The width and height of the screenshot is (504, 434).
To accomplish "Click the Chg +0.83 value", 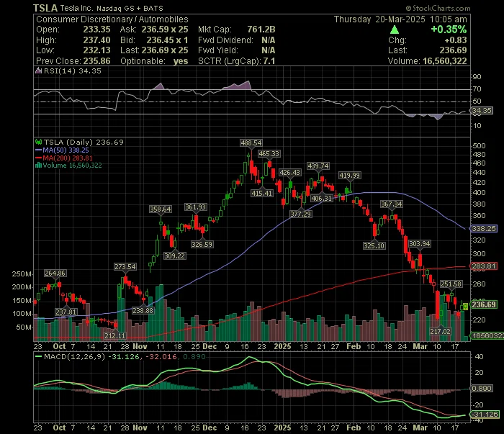I will tap(456, 40).
